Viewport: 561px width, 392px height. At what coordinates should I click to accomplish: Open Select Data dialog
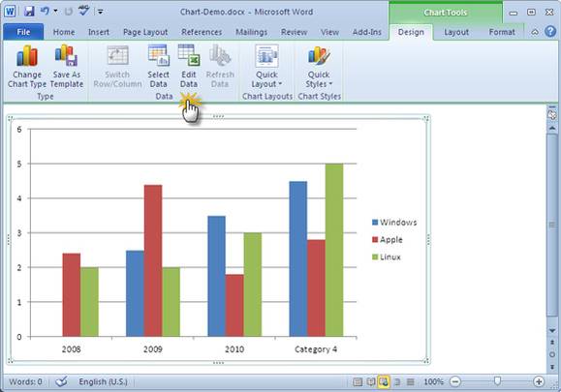(159, 67)
